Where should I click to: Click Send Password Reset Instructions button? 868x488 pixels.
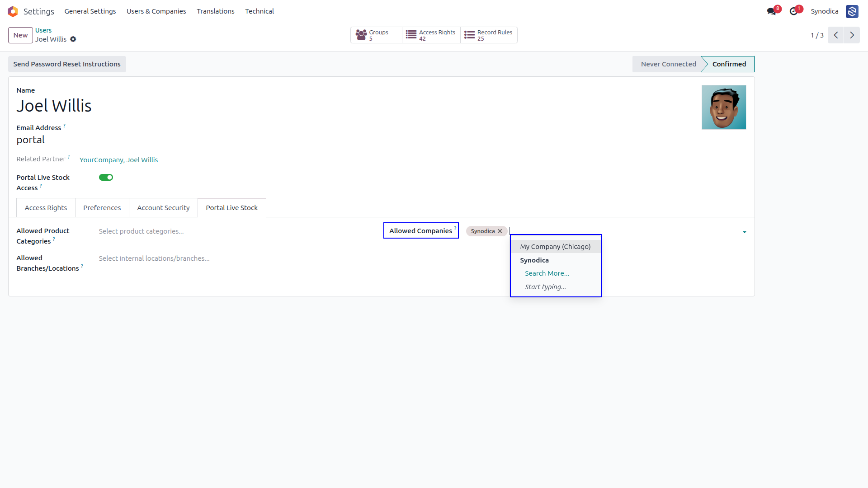[67, 64]
